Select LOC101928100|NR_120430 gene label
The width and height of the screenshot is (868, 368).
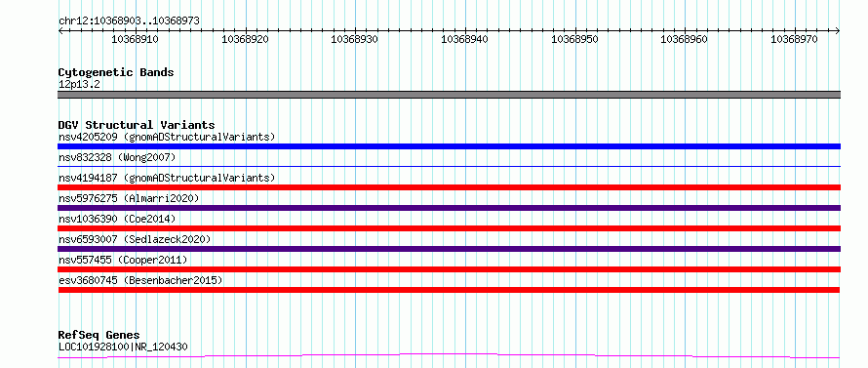coord(123,347)
